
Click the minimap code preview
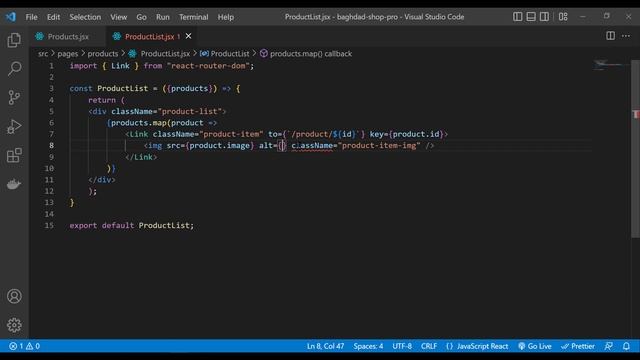(x=610, y=65)
